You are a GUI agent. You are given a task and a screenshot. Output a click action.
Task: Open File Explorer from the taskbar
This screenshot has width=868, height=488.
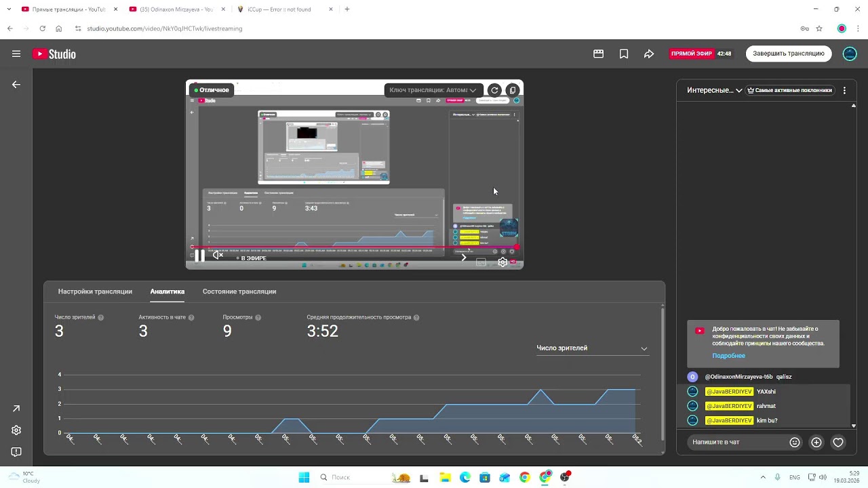445,477
